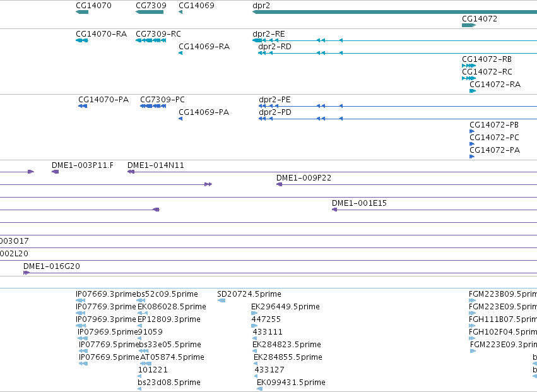Click the CG14070-PA protein label

[103, 100]
